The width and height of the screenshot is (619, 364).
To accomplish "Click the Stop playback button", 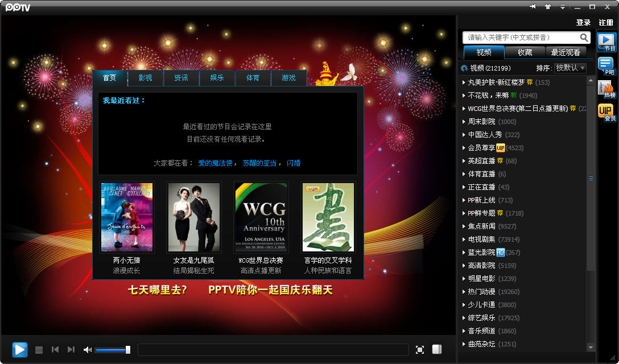I will pyautogui.click(x=39, y=350).
